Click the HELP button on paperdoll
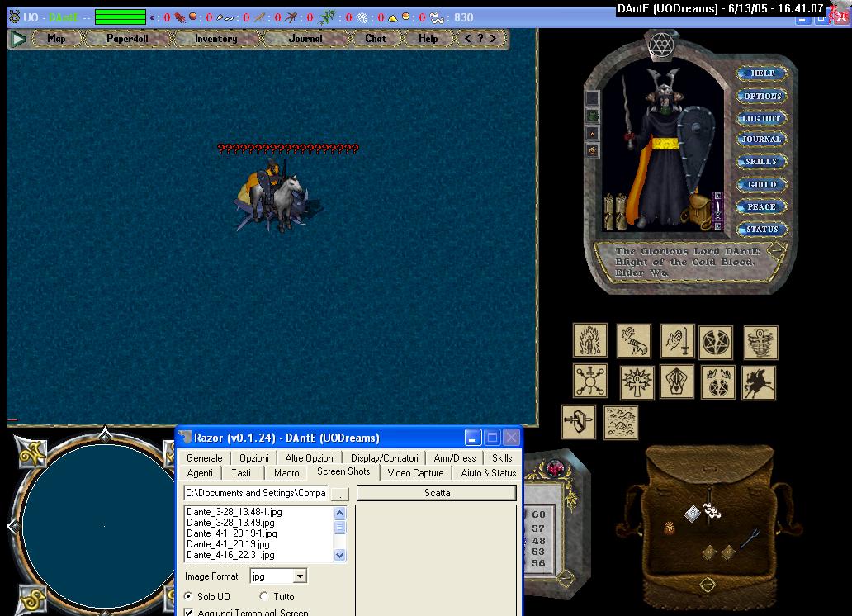Viewport: 852px width, 616px height. [x=762, y=73]
